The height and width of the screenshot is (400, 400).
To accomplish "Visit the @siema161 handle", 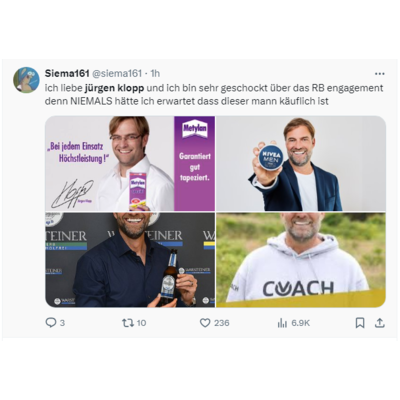I will click(x=117, y=73).
